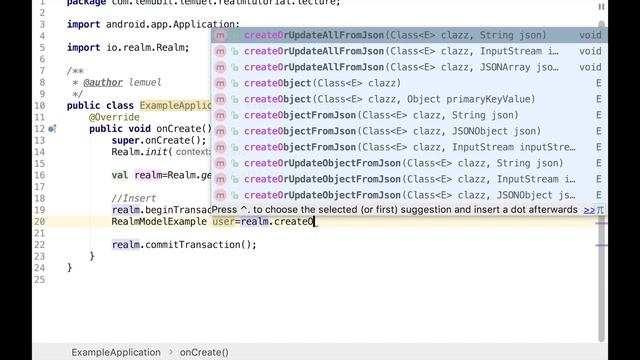
Task: Click public access icon on createOrUpdateObjectFromJson JSONObject row
Action: (235, 196)
